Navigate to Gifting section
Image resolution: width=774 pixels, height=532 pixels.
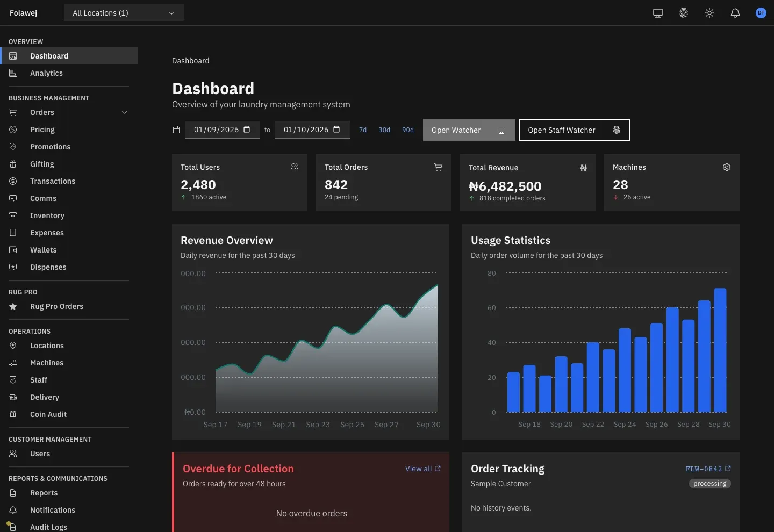pyautogui.click(x=69, y=164)
